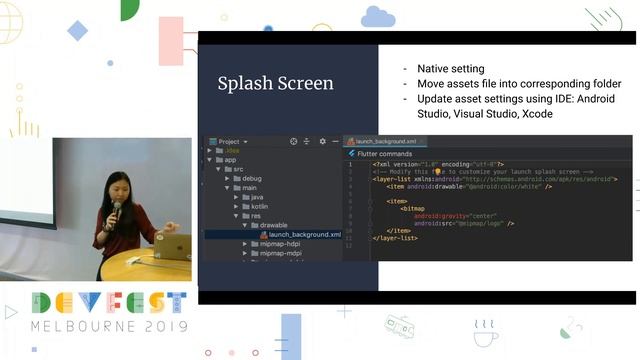Collapse the app folder arrow
This screenshot has width=640, height=360.
[x=210, y=160]
